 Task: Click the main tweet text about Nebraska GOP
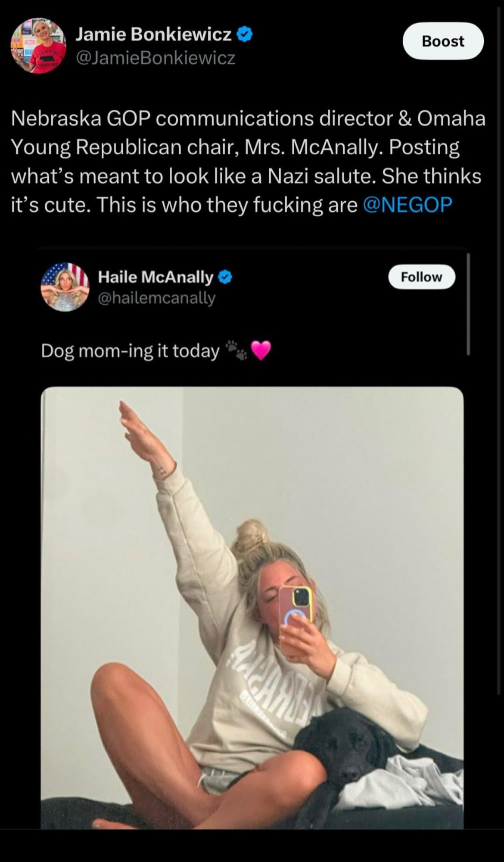[x=248, y=162]
